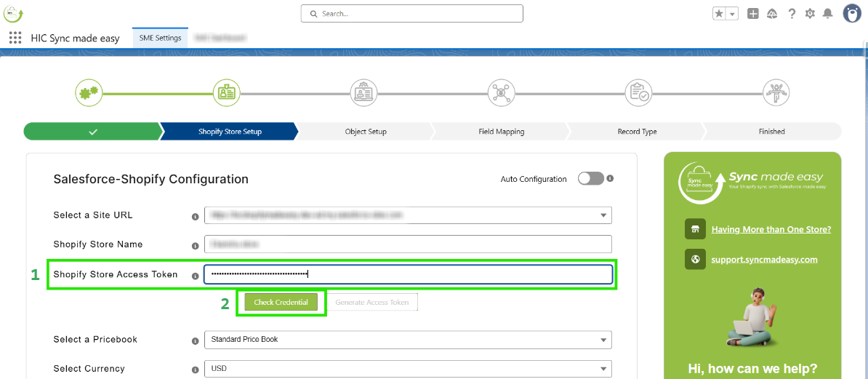Select the Field Mapping stage
868x379 pixels.
(502, 132)
